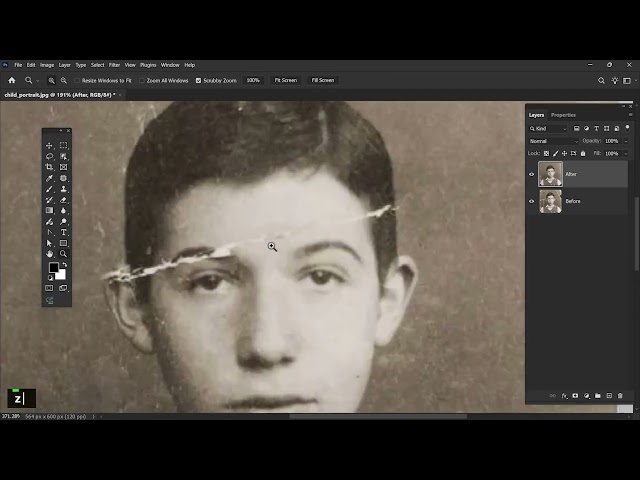The height and width of the screenshot is (480, 640).
Task: Uncheck Scrubby Zoom
Action: (x=198, y=81)
